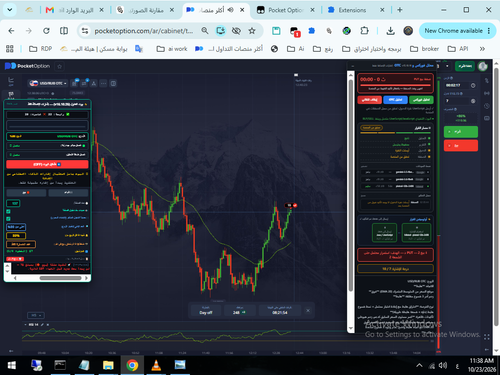
Task: Click the left panel horizontal scrollbar right arrow
Action: coord(86,278)
